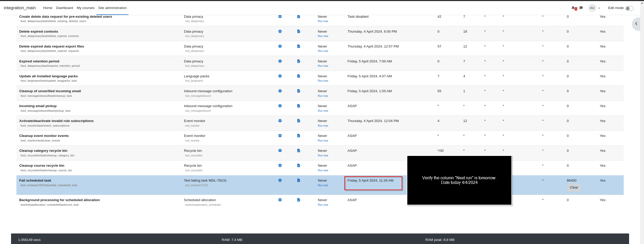
Task: Open gear icon for Delete expired data request export files
Action: pos(280,46)
